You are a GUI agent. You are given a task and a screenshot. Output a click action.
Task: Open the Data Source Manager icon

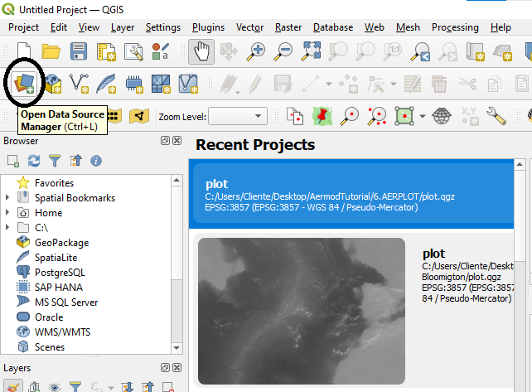pos(24,83)
